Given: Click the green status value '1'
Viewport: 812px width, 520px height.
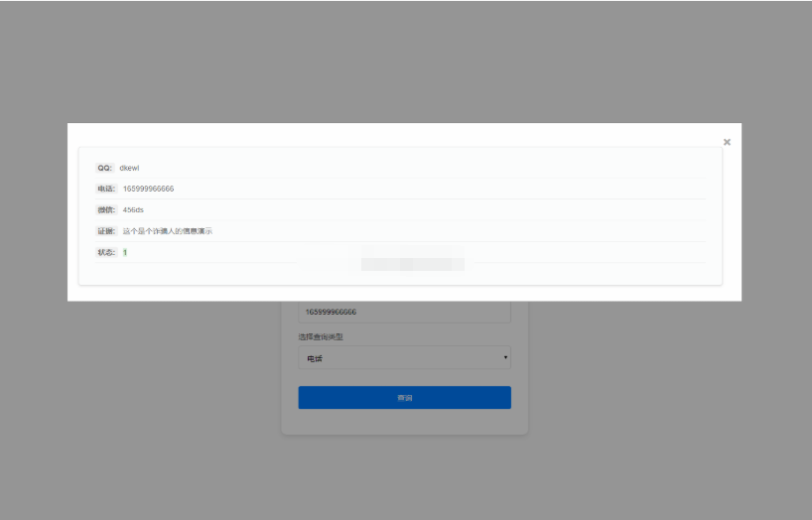Looking at the screenshot, I should [x=125, y=252].
